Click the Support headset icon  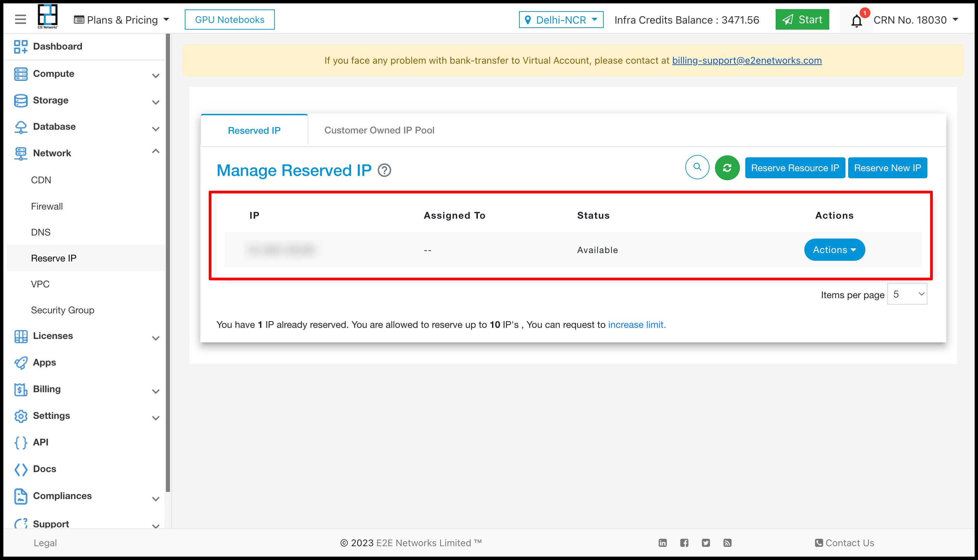click(21, 523)
